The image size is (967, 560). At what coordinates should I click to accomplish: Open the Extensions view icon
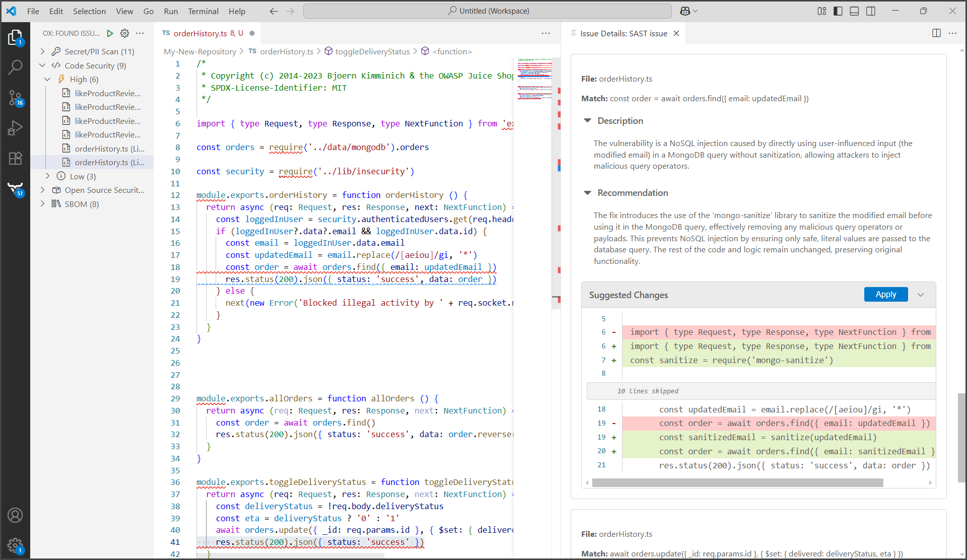pyautogui.click(x=15, y=158)
